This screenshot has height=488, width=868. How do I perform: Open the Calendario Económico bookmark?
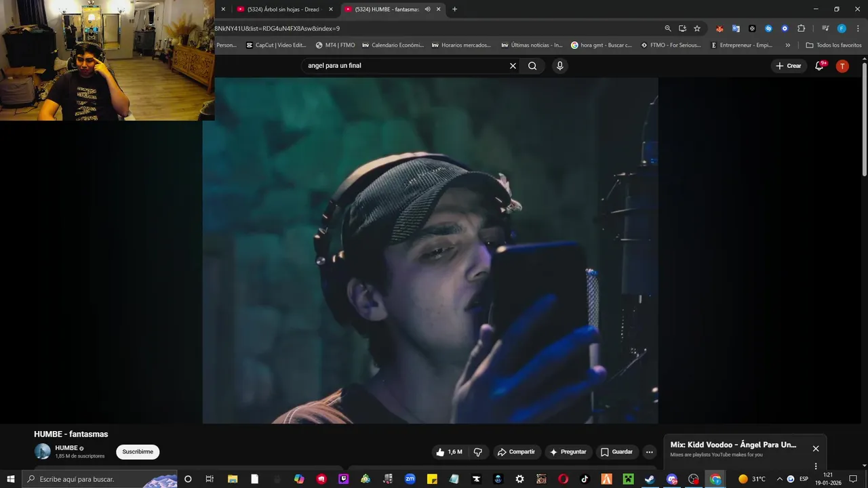(393, 45)
